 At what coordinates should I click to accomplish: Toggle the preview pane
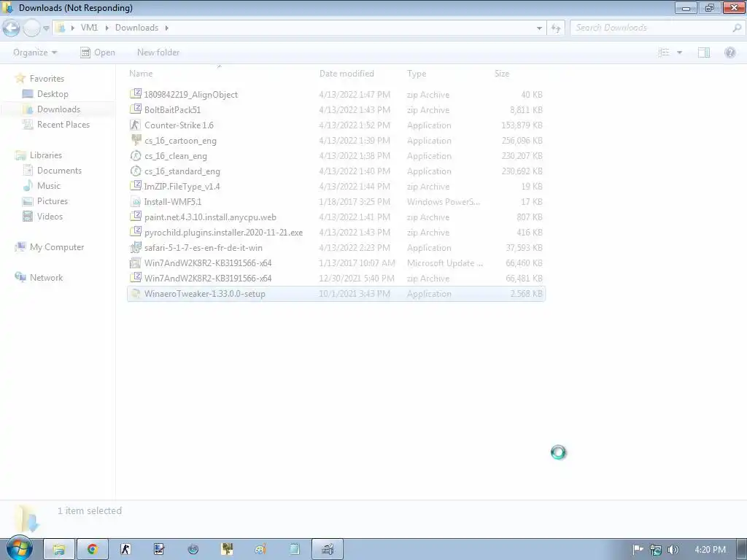click(x=704, y=52)
